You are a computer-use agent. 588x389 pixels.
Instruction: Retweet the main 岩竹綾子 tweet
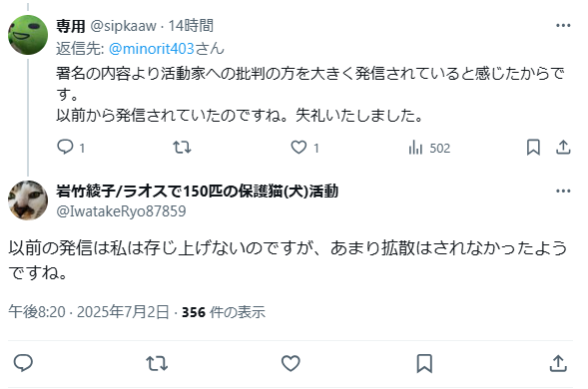coord(157,363)
